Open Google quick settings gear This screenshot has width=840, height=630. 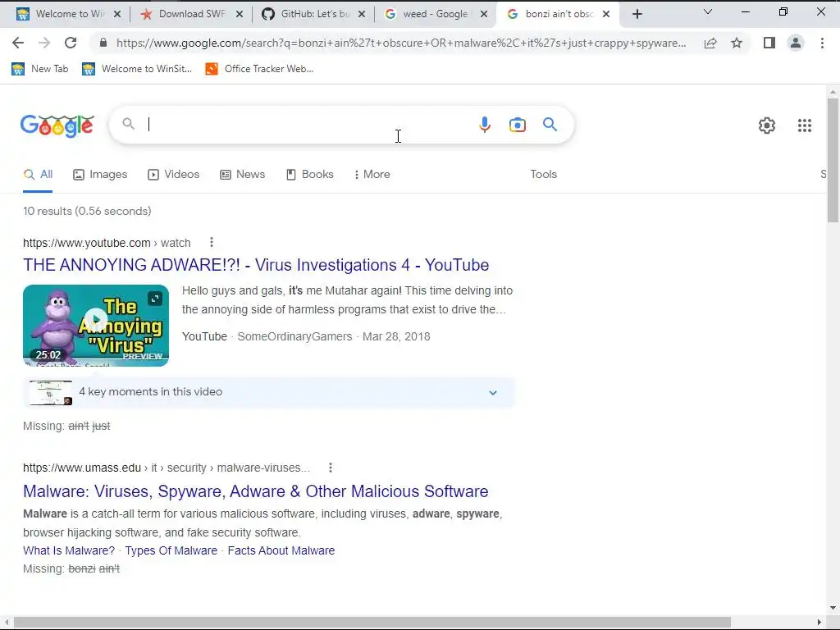pos(767,126)
